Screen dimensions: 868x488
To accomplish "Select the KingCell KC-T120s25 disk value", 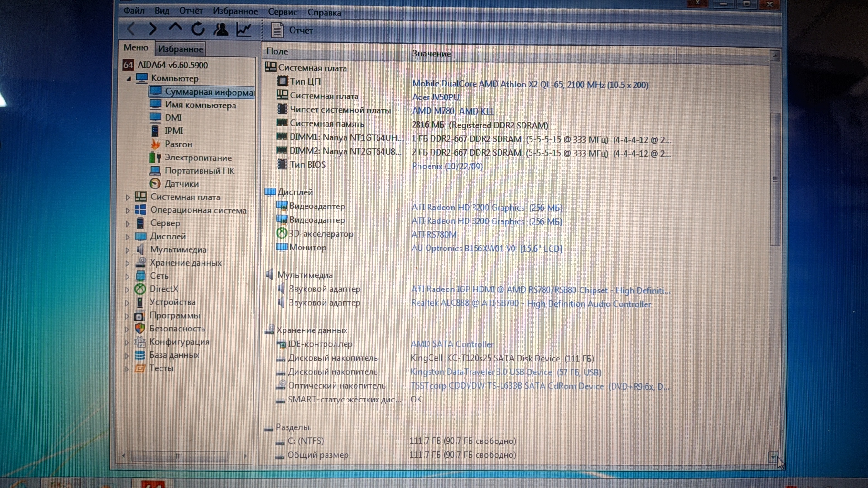I will [x=502, y=358].
